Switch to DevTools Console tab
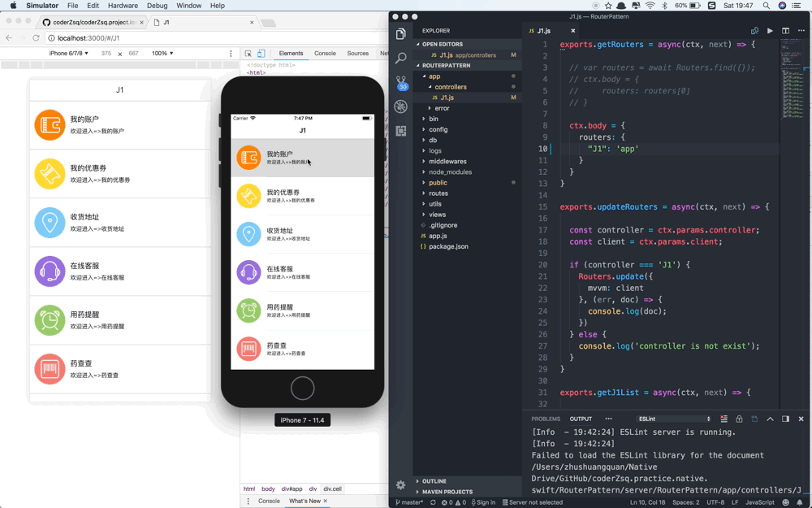This screenshot has height=508, width=812. (325, 54)
